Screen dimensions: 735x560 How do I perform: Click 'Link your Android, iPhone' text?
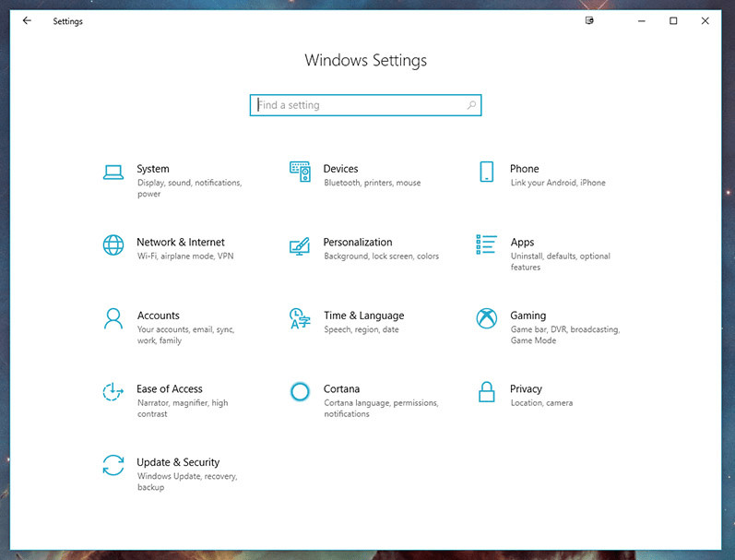(558, 183)
